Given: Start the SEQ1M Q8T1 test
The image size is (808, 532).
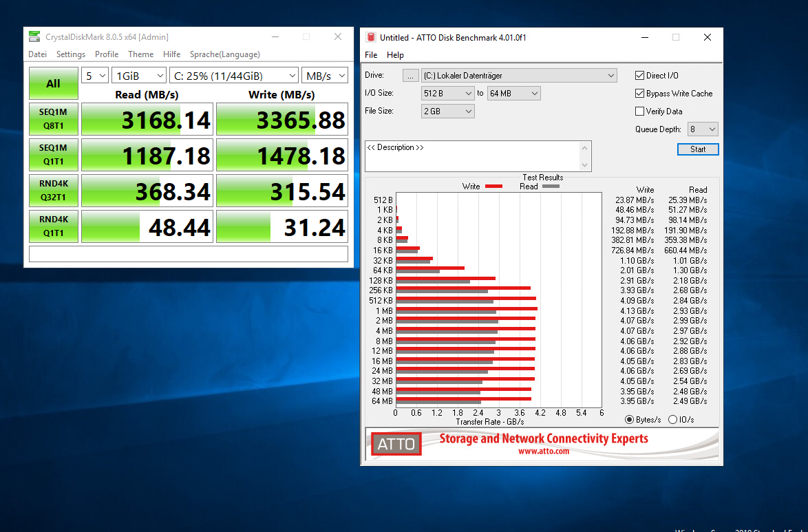Looking at the screenshot, I should click(x=54, y=119).
